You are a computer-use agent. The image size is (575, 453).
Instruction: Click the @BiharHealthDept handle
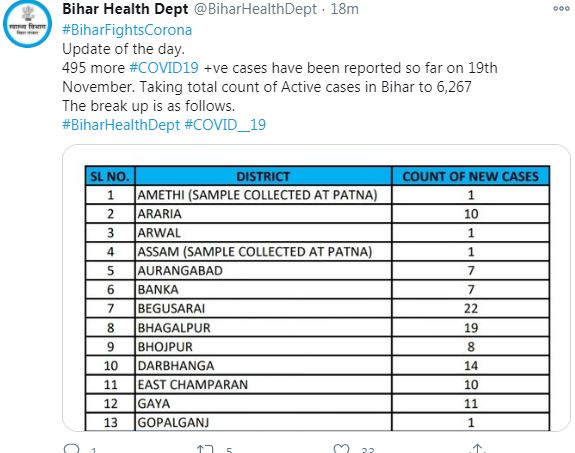255,9
